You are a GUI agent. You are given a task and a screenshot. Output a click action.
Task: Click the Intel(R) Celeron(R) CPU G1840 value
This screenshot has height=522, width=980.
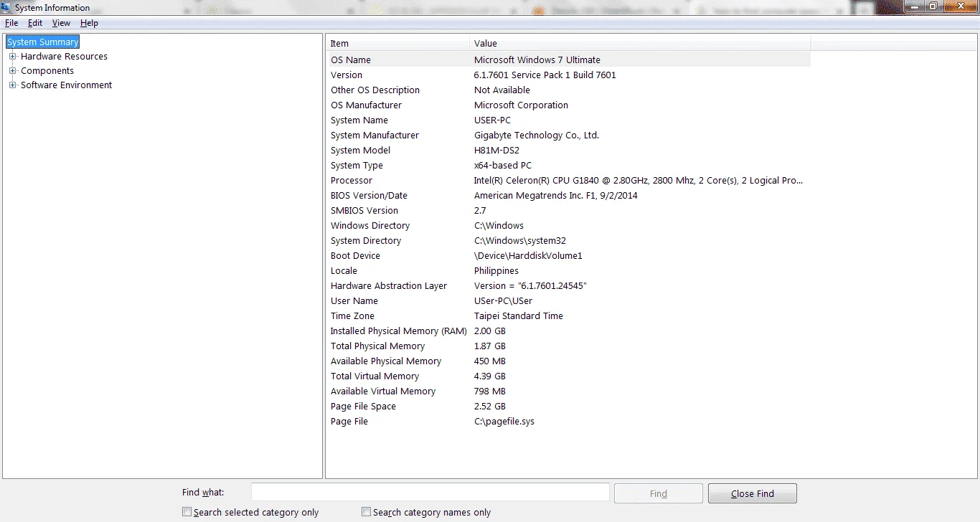639,181
